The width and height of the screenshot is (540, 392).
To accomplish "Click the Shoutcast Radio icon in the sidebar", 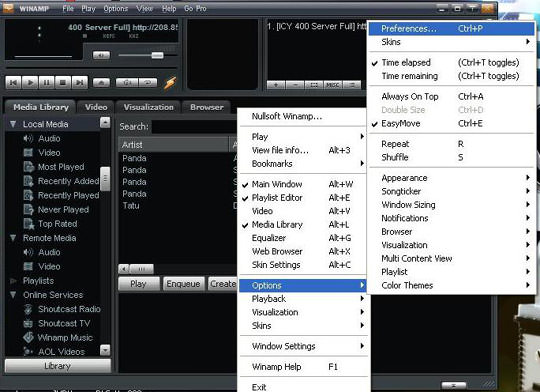I will (28, 309).
